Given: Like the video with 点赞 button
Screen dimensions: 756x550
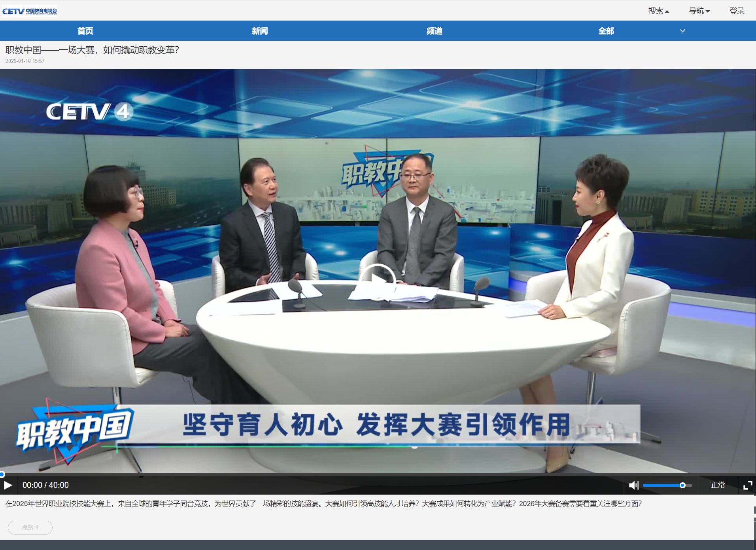Looking at the screenshot, I should point(30,527).
